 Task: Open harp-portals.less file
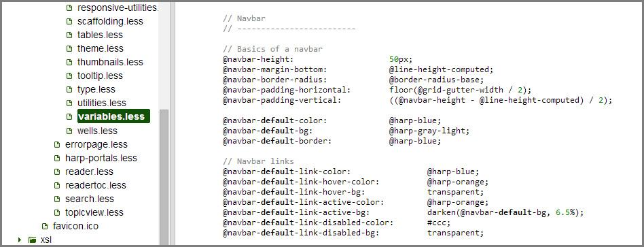pos(101,158)
